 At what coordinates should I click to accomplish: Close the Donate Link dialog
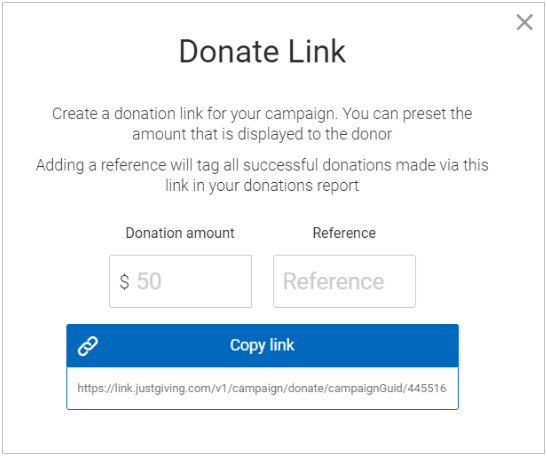pyautogui.click(x=524, y=22)
